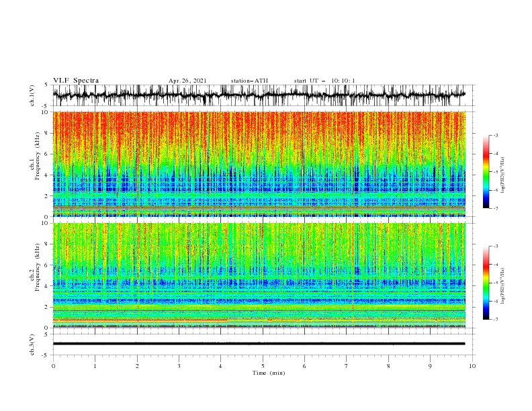Click the upper color bar tick "-7"
This screenshot has height=411, width=532.
495,209
